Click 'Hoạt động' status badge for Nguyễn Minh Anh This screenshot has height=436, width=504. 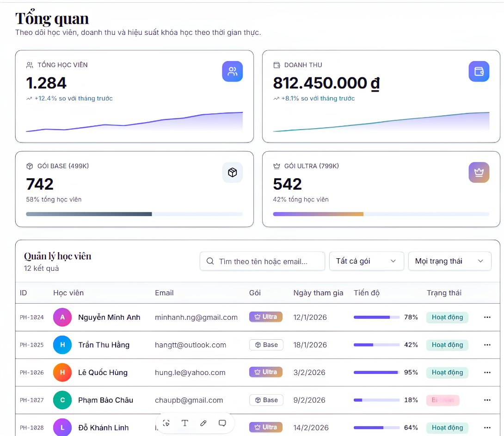click(447, 317)
